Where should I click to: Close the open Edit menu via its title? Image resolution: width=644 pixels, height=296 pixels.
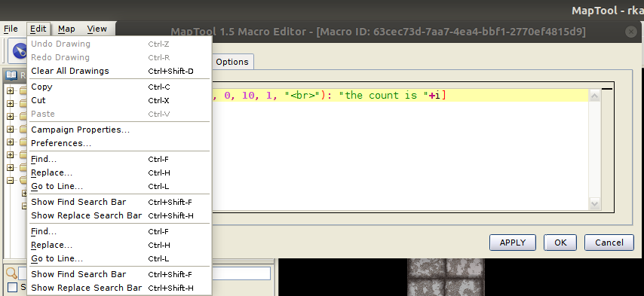(38, 29)
